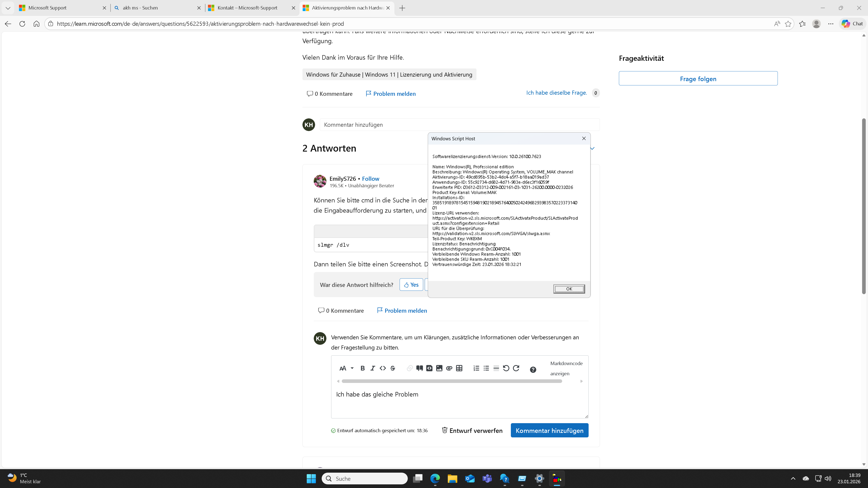Open Task View from taskbar
This screenshot has width=868, height=488.
pyautogui.click(x=418, y=478)
